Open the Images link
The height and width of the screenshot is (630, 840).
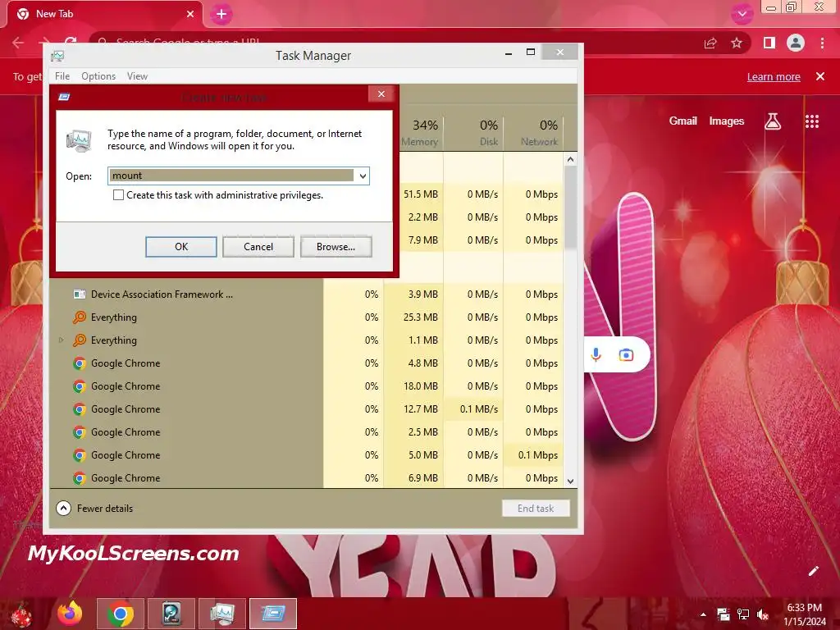click(x=727, y=121)
